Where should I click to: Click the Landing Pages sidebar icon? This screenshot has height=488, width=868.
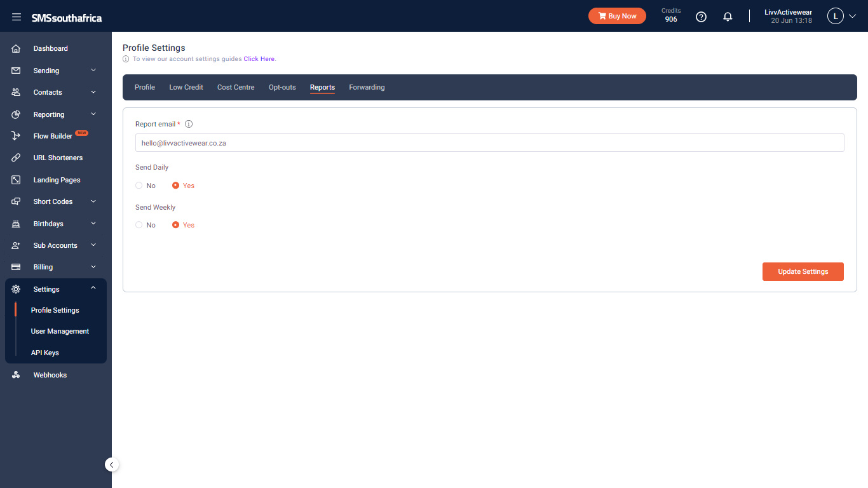[17, 180]
